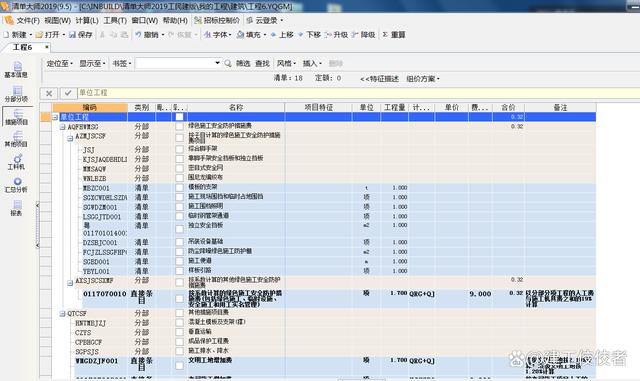Click the 筛选 filter button
This screenshot has width=640, height=381.
(x=243, y=63)
